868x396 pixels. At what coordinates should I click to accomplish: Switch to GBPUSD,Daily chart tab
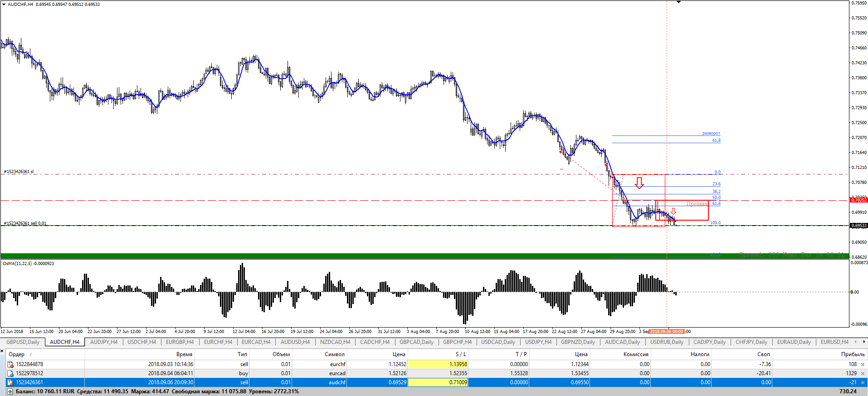[x=23, y=342]
